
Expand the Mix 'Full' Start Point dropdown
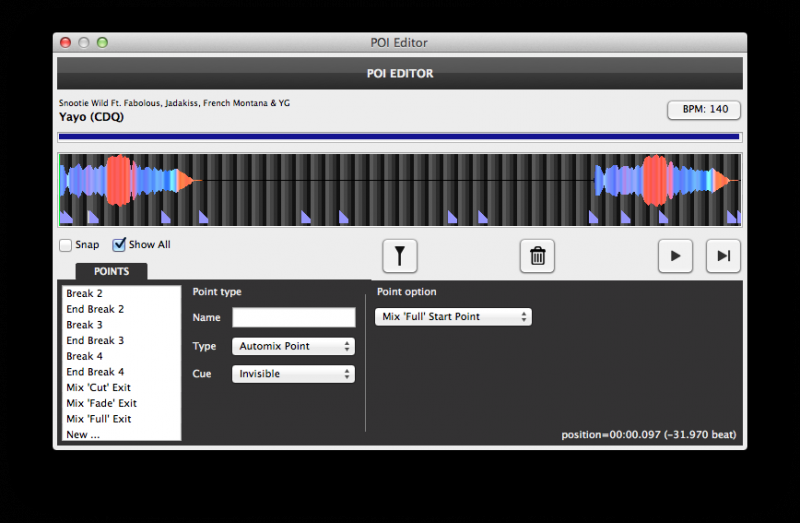[454, 317]
